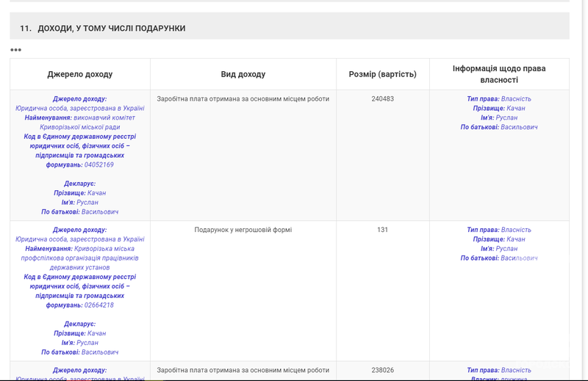Click the three-dot ellipsis above the table
Image resolution: width=588 pixels, height=381 pixels.
[15, 50]
